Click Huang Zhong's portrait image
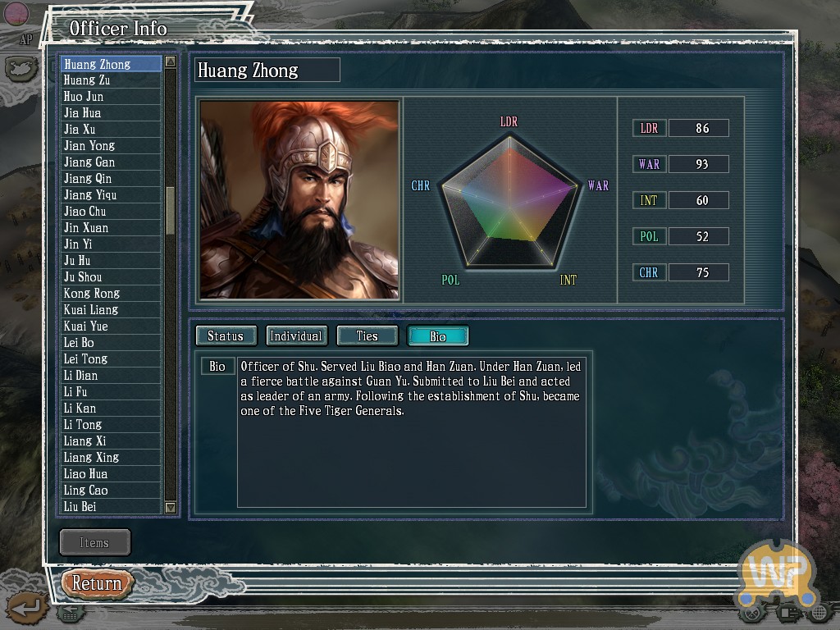This screenshot has width=840, height=630. pyautogui.click(x=299, y=200)
